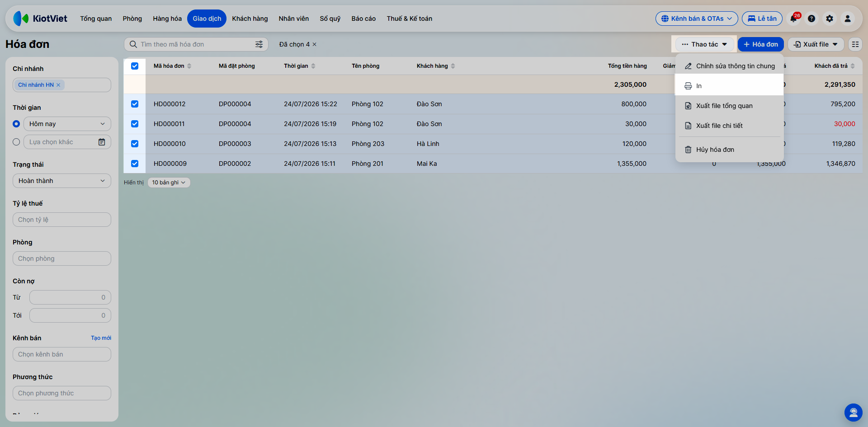
Task: Click the 'Còn nợ' 'Từ' amount field
Action: [x=70, y=297]
